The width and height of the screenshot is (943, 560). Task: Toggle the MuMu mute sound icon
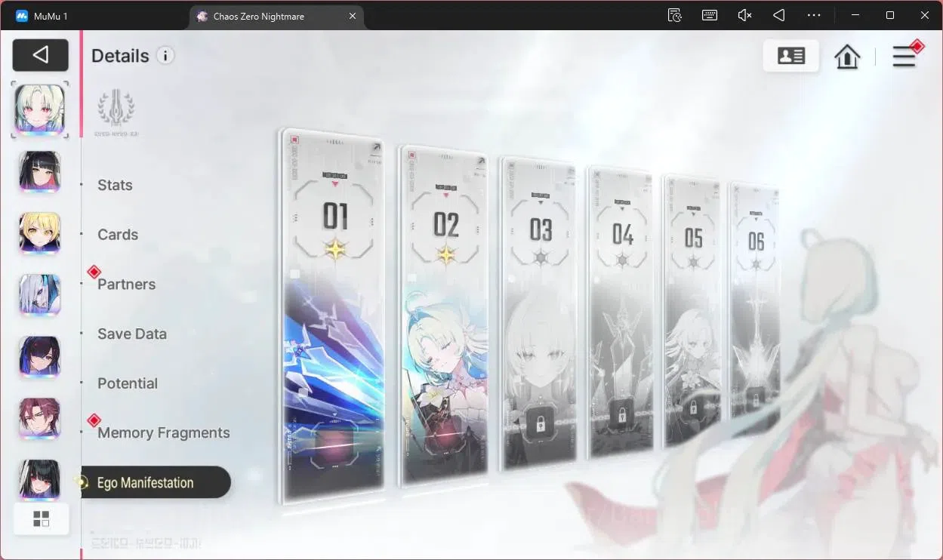coord(744,15)
